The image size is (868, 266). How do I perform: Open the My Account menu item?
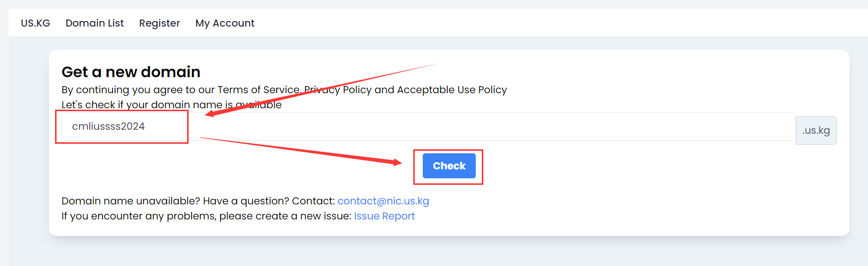pyautogui.click(x=225, y=23)
